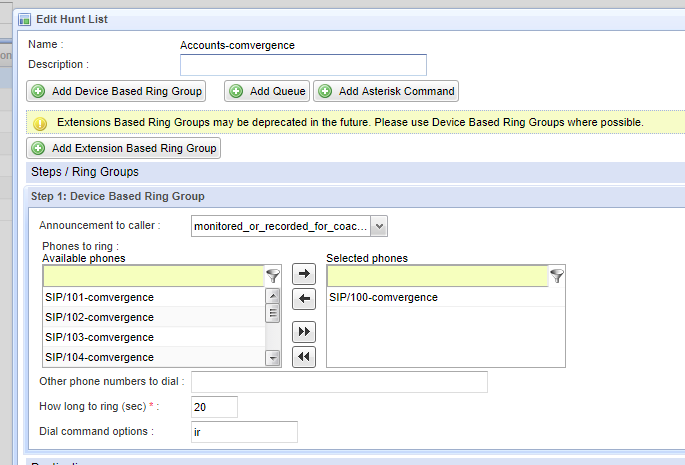The width and height of the screenshot is (685, 465).
Task: Click the Description text field
Action: 303,65
